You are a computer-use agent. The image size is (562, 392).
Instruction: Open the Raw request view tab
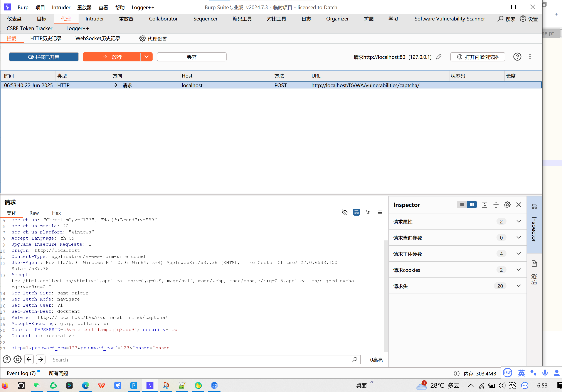point(34,213)
